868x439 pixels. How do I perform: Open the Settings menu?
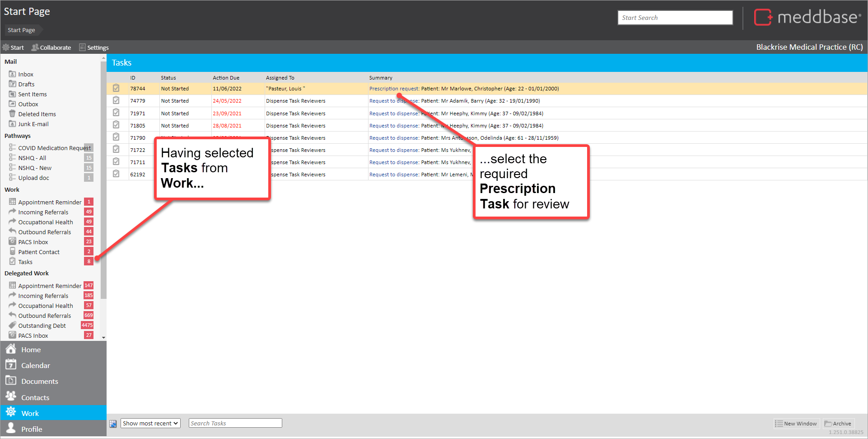pos(94,47)
